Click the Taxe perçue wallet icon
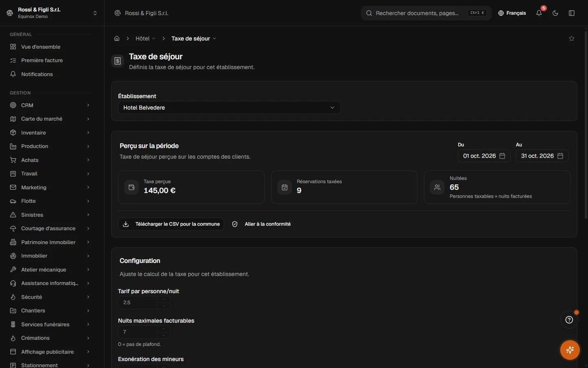588x368 pixels. click(131, 187)
